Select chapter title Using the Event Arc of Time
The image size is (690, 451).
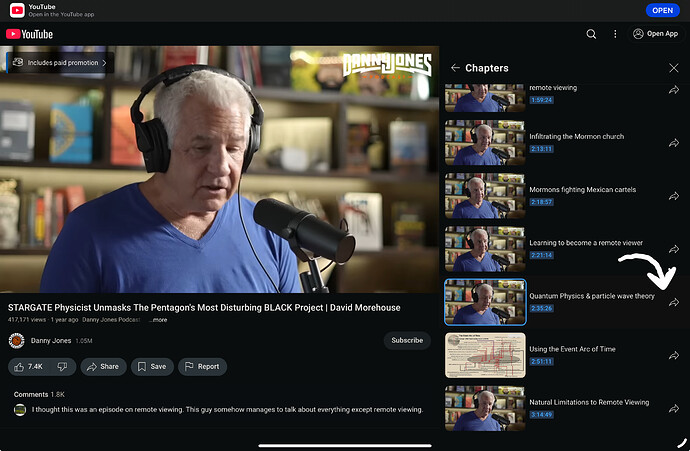tap(573, 349)
